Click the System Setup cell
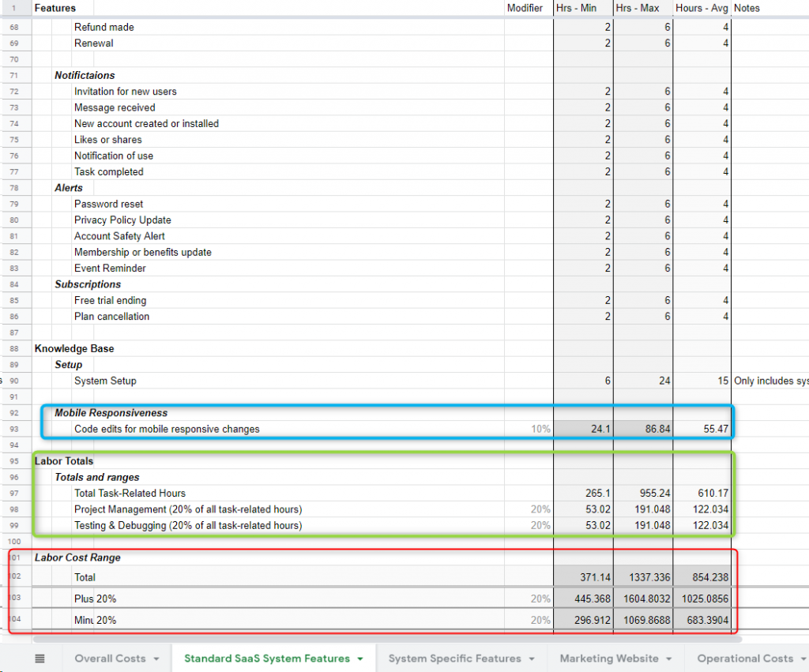The width and height of the screenshot is (809, 672). [105, 381]
